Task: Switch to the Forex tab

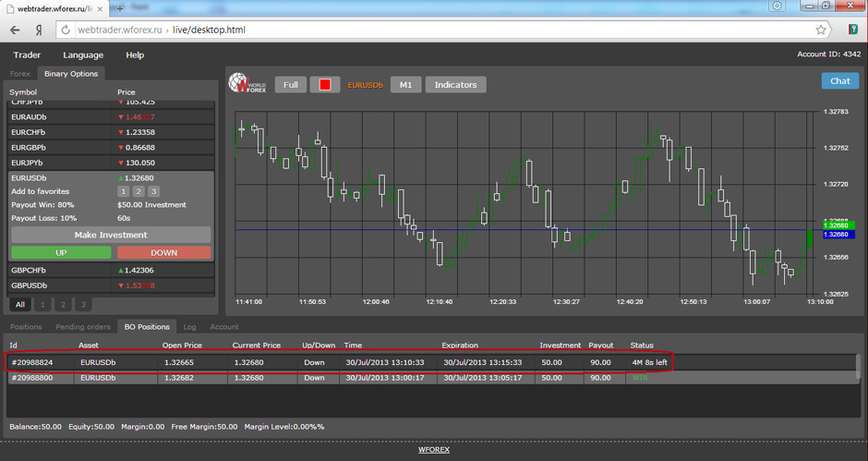Action: point(20,74)
